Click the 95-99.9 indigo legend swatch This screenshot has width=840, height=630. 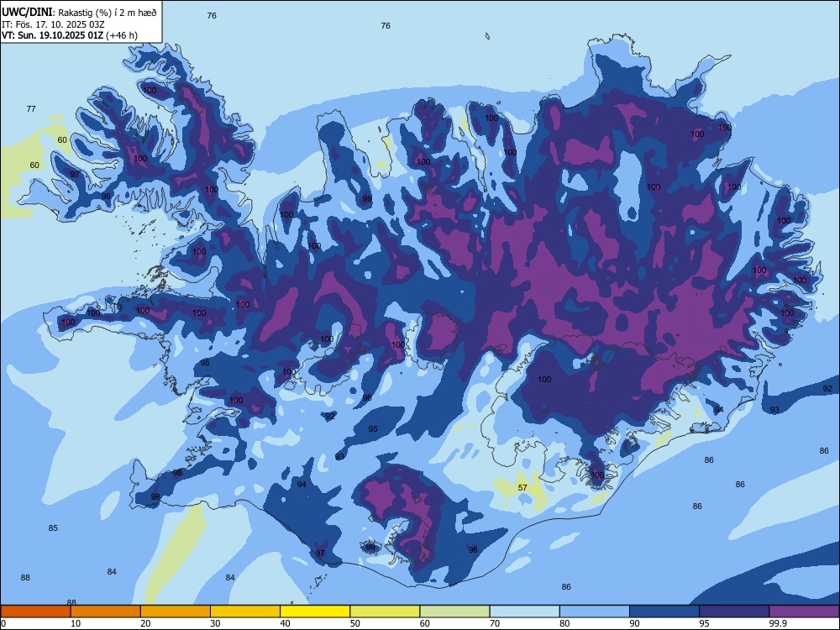coord(734,612)
